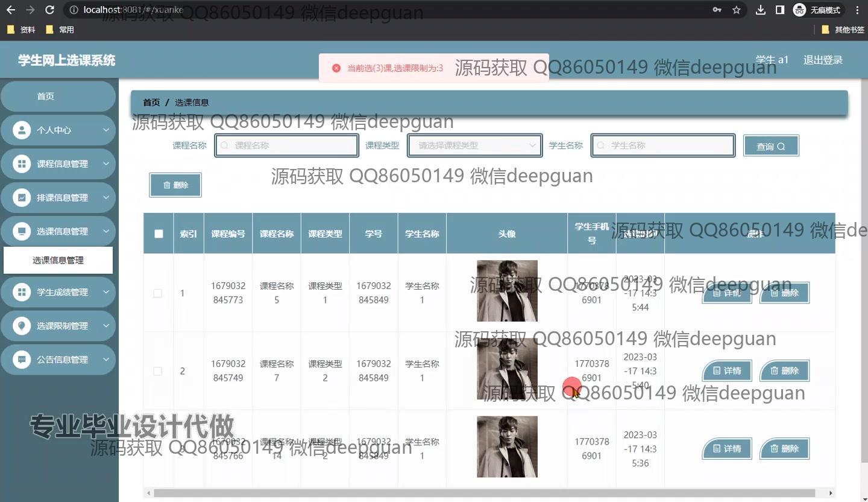Click 首页 in the breadcrumb
This screenshot has height=502, width=868.
point(151,103)
